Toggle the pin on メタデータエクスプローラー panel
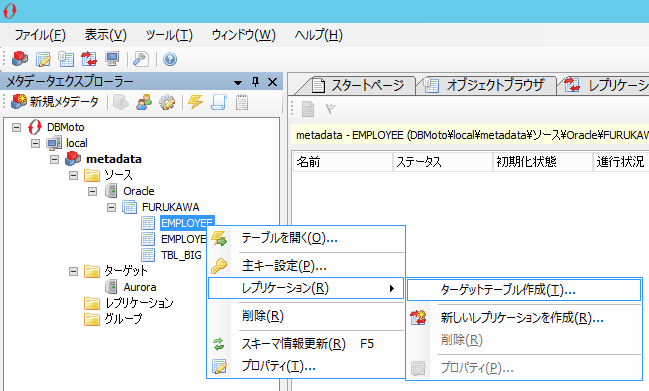 (255, 82)
